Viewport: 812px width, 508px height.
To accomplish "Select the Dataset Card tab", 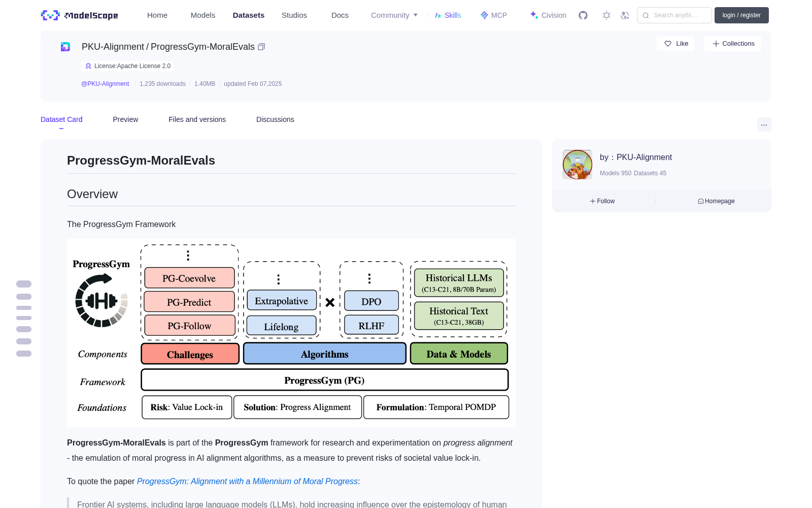I will pos(61,119).
